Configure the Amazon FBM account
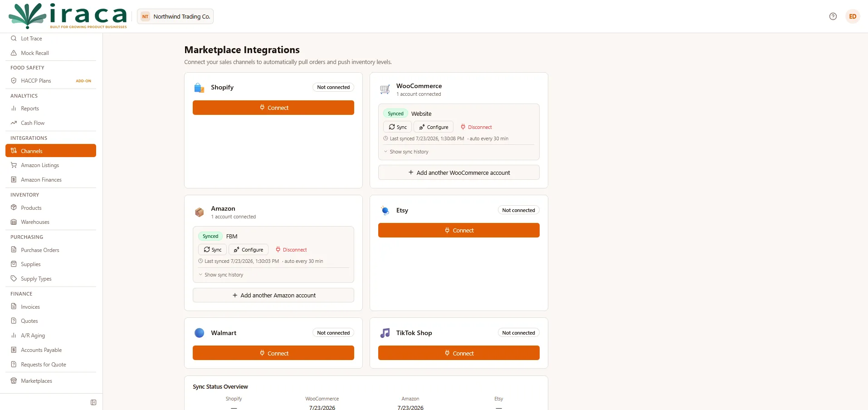Viewport: 868px width, 410px height. [249, 250]
